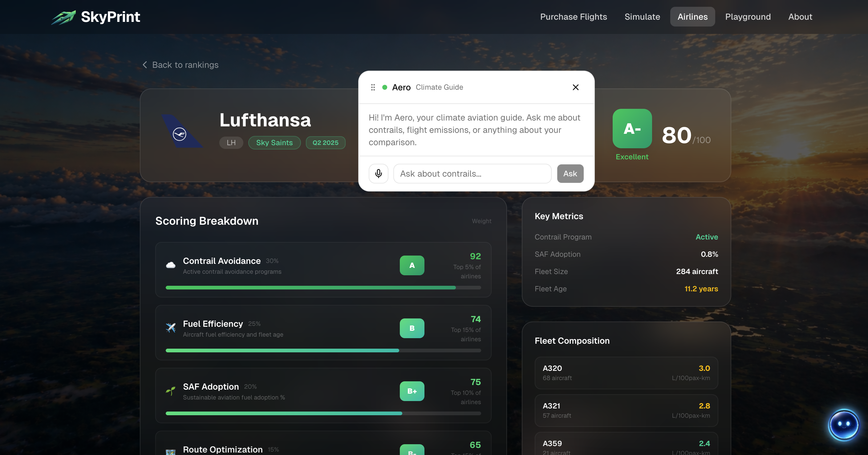
Task: Open the Playground nav item
Action: [x=748, y=17]
